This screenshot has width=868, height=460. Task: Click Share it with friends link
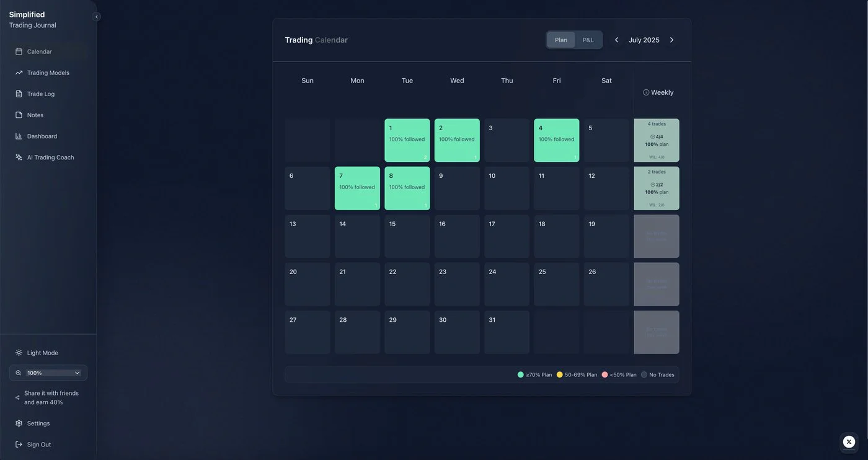pos(51,397)
